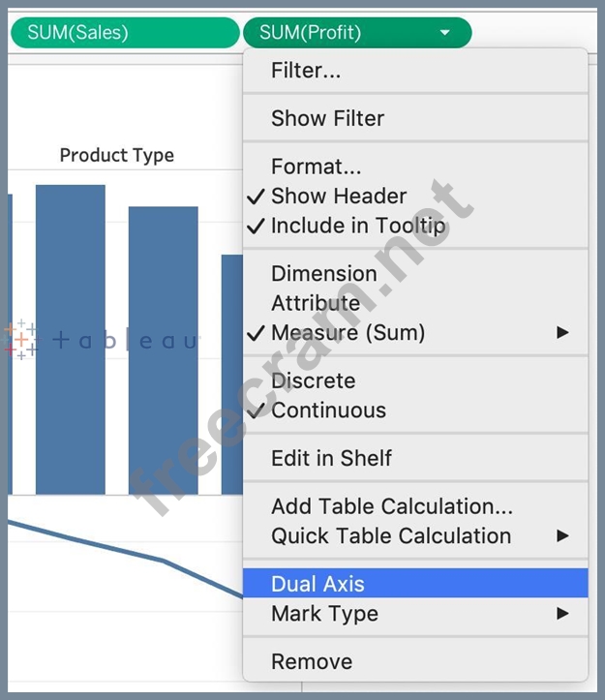Switch the field to Dimension
Screen dimensions: 605x700
pyautogui.click(x=323, y=274)
